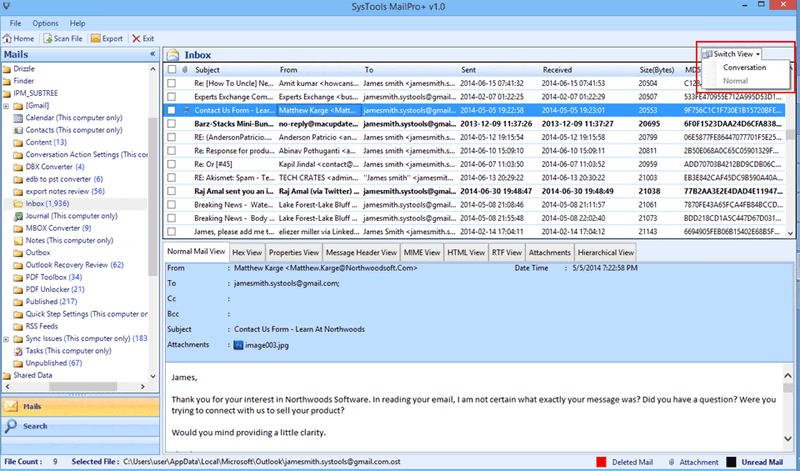
Task: Check the Contact Us Form email checkbox
Action: (171, 110)
